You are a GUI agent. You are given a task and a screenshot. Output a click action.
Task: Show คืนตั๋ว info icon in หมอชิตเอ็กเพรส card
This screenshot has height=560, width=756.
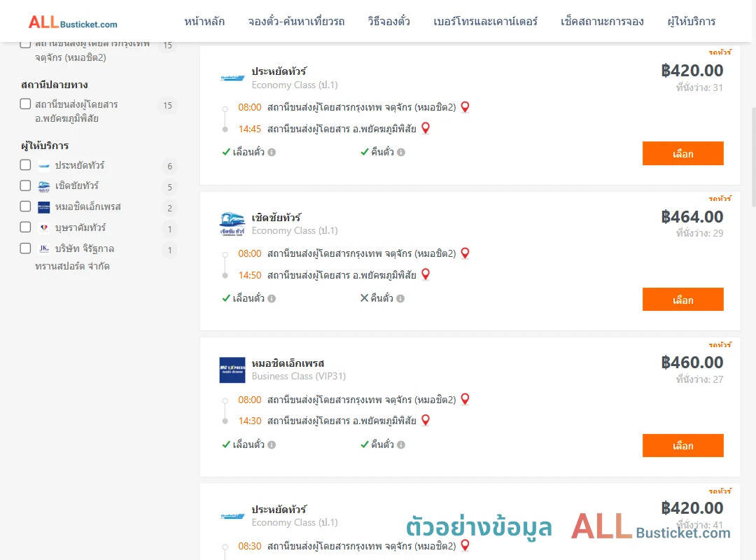(x=401, y=444)
